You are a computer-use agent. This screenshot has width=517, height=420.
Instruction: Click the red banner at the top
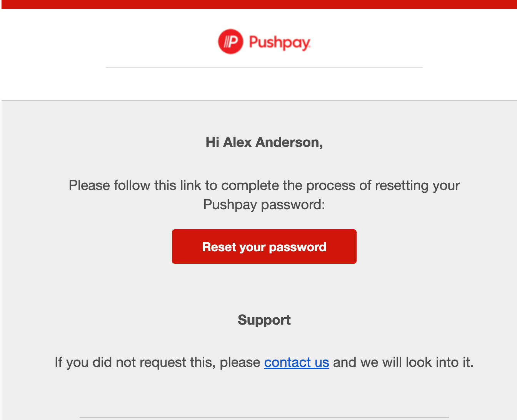click(258, 4)
